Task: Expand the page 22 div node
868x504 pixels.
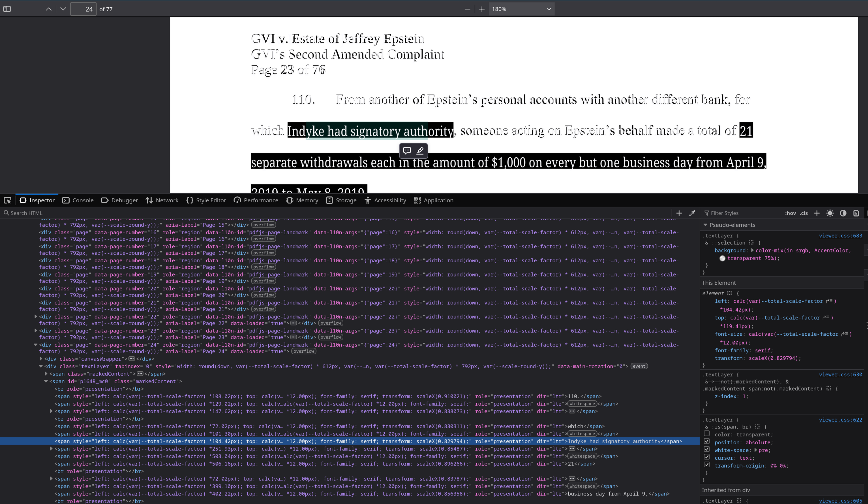Action: click(35, 316)
